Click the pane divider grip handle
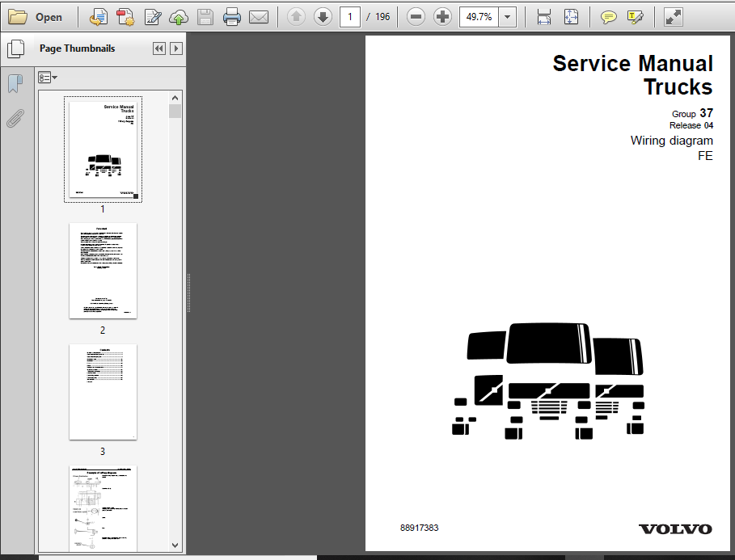This screenshot has height=560, width=735. [x=188, y=293]
